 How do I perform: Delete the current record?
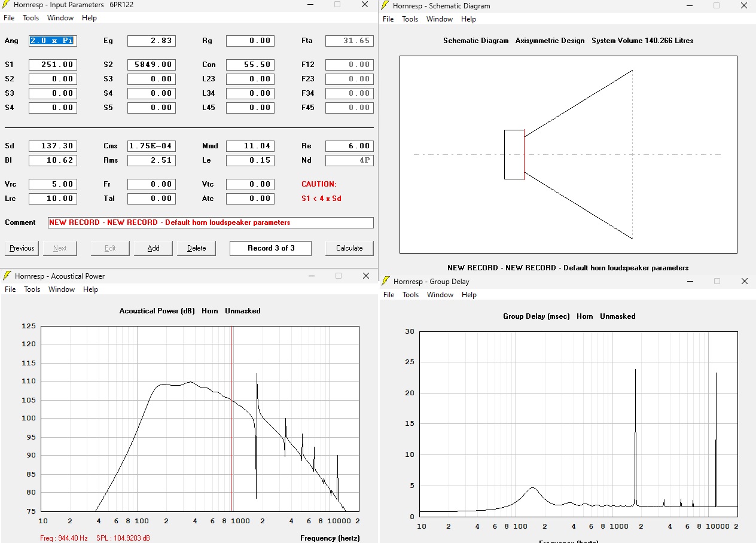[196, 248]
